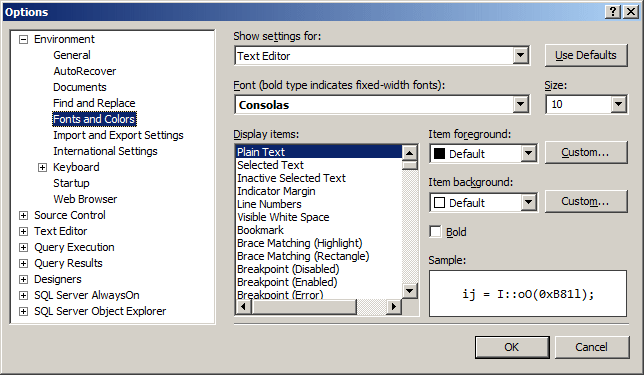Select the Startup tree item

[x=71, y=183]
